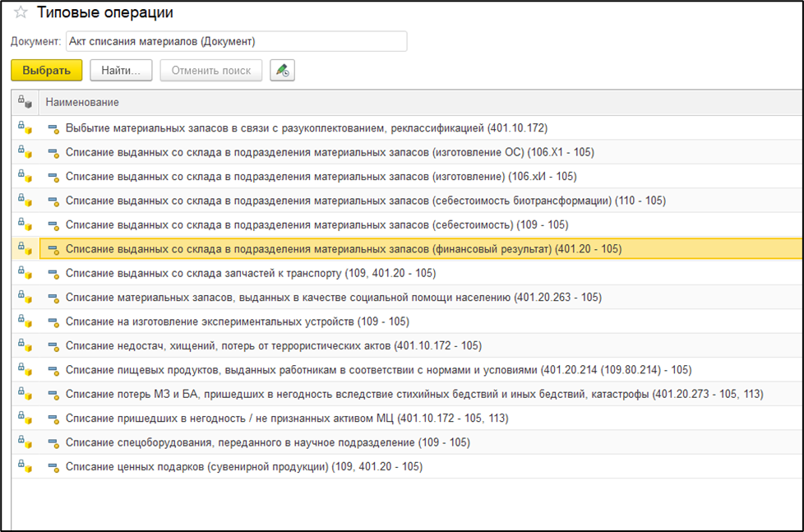This screenshot has height=532, width=804.
Task: Click row icon of финансовый результат (401.20 - 105)
Action: (x=53, y=249)
